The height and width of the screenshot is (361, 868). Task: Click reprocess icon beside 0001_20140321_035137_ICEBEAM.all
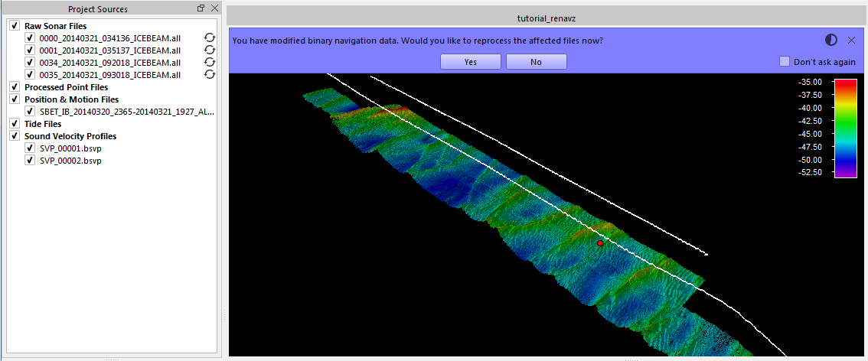pos(209,50)
